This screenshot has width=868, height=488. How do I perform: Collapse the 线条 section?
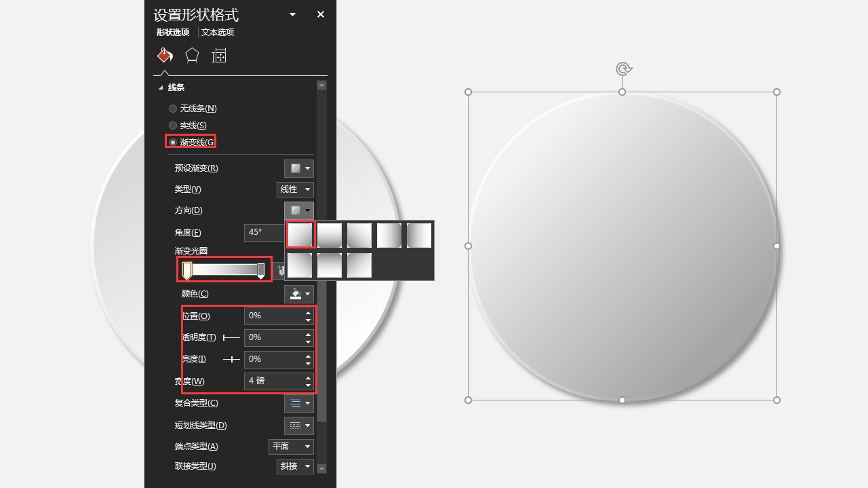coord(161,88)
